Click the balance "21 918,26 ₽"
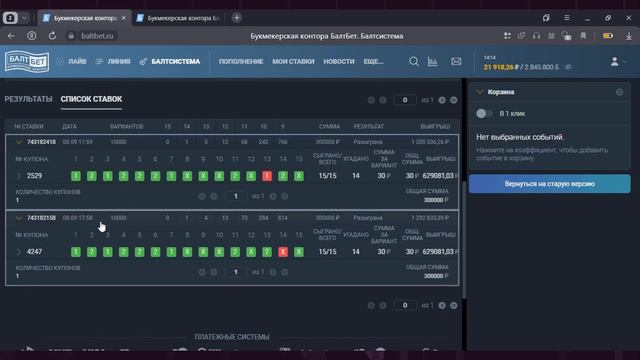Image resolution: width=640 pixels, height=360 pixels. [501, 67]
